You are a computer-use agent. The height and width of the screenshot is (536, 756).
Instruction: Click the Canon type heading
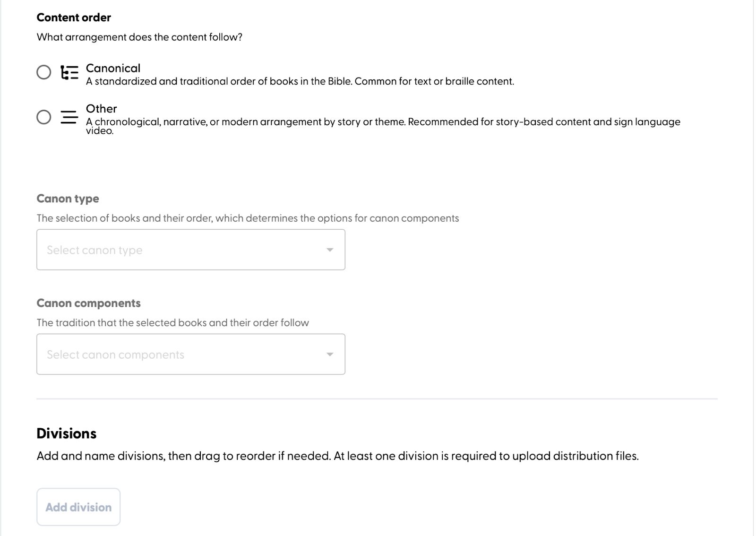68,199
